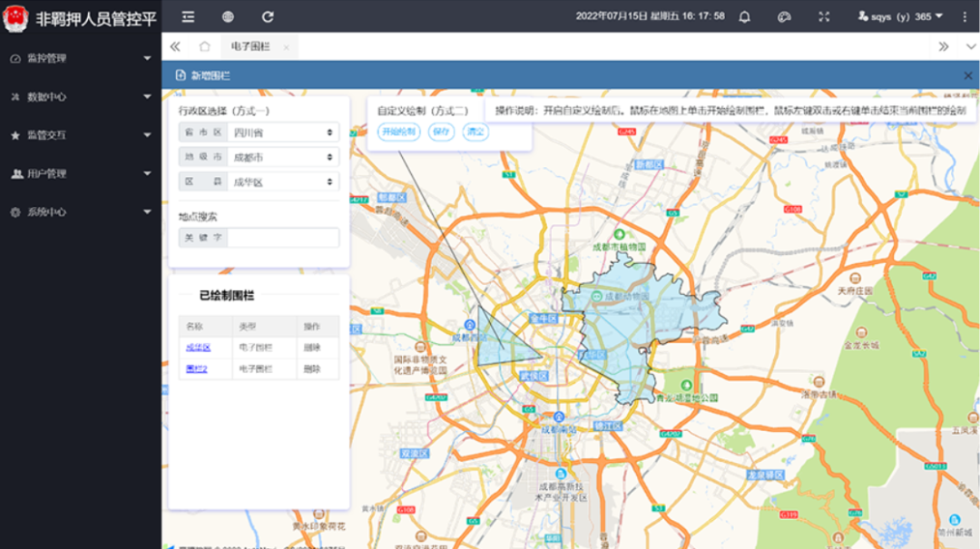Click the 用户管理 people icon
The width and height of the screenshot is (980, 549).
point(16,174)
